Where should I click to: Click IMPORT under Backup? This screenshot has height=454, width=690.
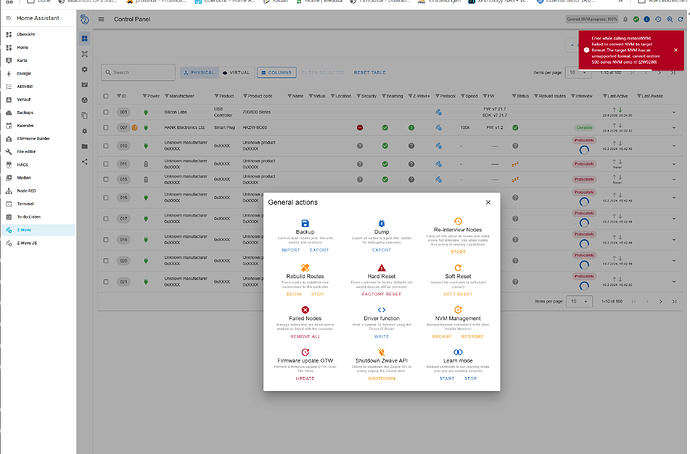pyautogui.click(x=290, y=250)
